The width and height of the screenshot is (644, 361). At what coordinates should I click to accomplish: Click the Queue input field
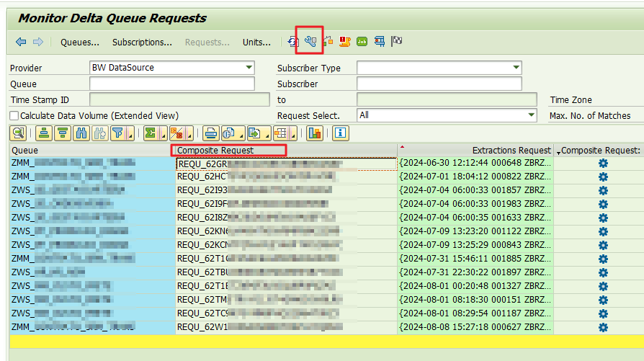tap(172, 84)
